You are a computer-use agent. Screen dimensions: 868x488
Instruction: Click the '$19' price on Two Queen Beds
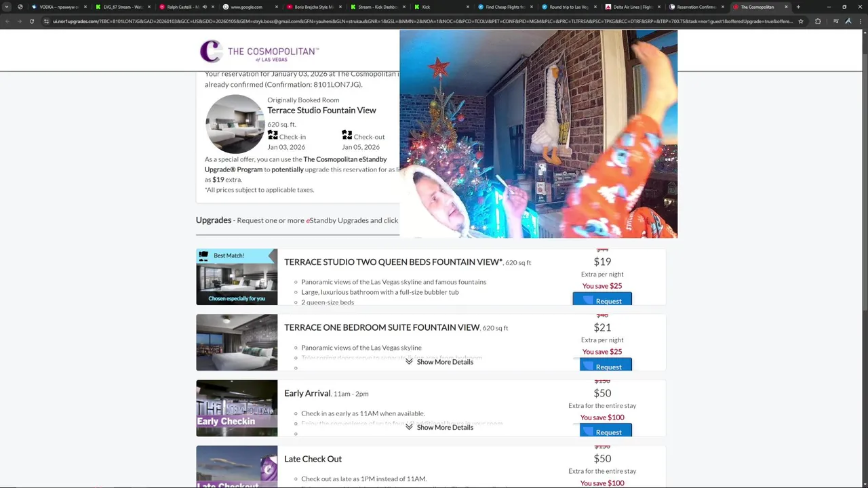(x=602, y=262)
